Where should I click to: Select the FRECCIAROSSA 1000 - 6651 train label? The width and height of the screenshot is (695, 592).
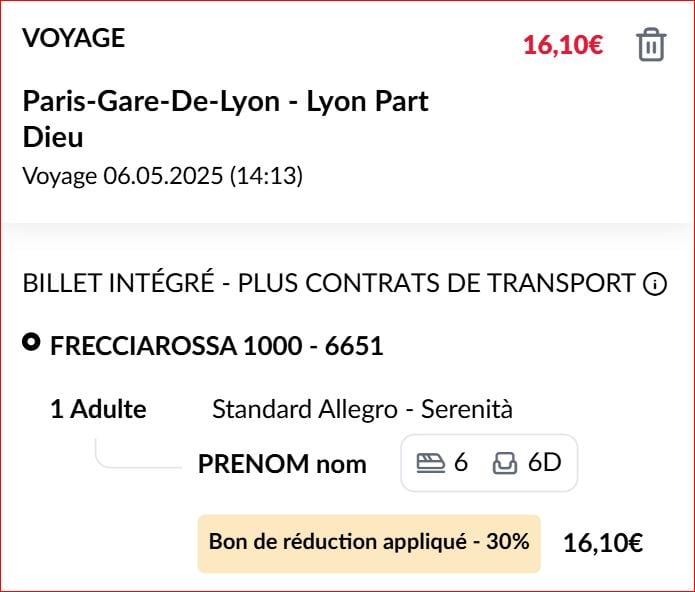217,346
